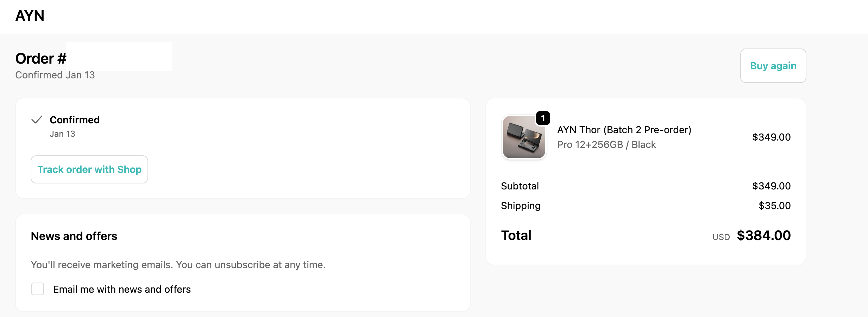Click the News and offers heading

coord(74,236)
